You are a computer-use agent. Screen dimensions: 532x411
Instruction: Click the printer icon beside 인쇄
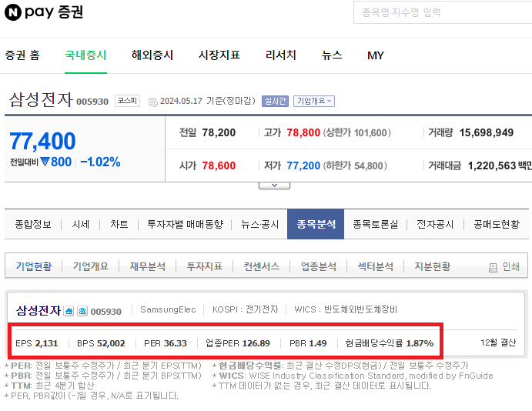click(493, 268)
